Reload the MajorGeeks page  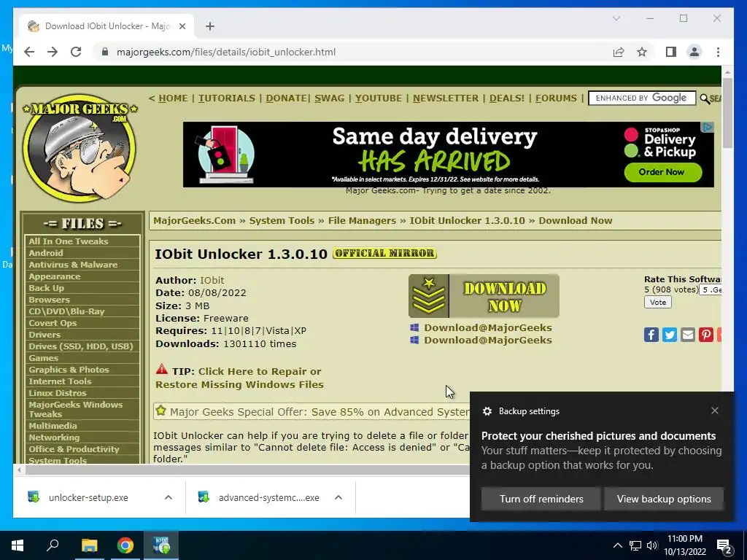point(76,52)
